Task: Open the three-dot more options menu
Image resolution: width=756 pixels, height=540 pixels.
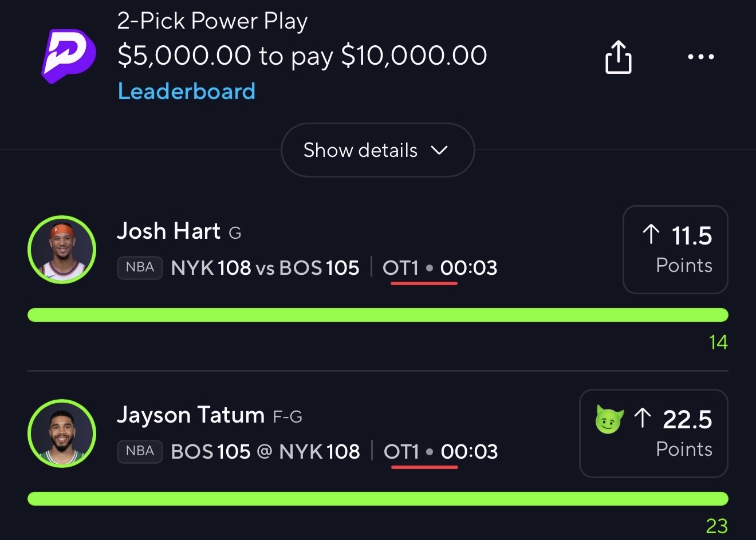Action: [700, 57]
